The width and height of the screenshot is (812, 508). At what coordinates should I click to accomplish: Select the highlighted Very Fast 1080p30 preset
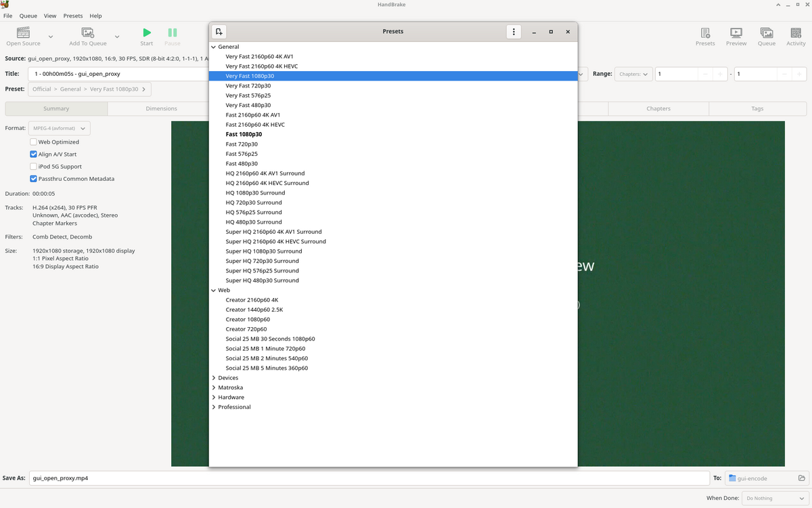pyautogui.click(x=393, y=76)
